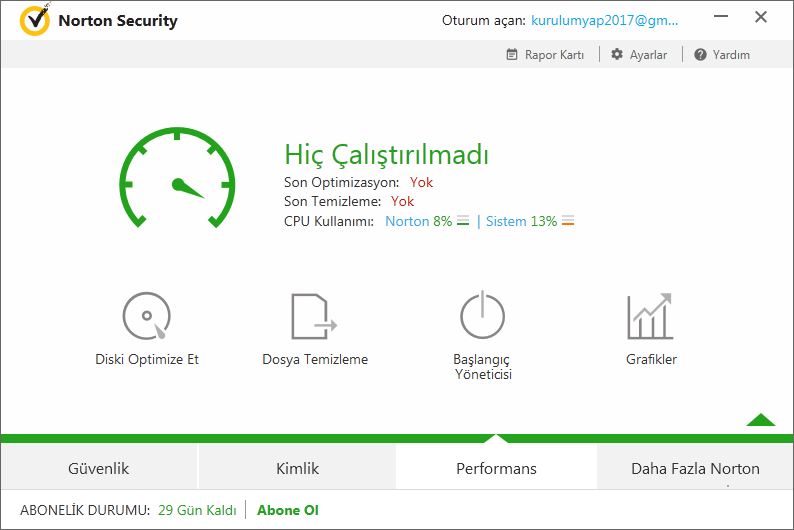794x530 pixels.
Task: Open Başlangıç Yöneticisi power icon
Action: 482,315
